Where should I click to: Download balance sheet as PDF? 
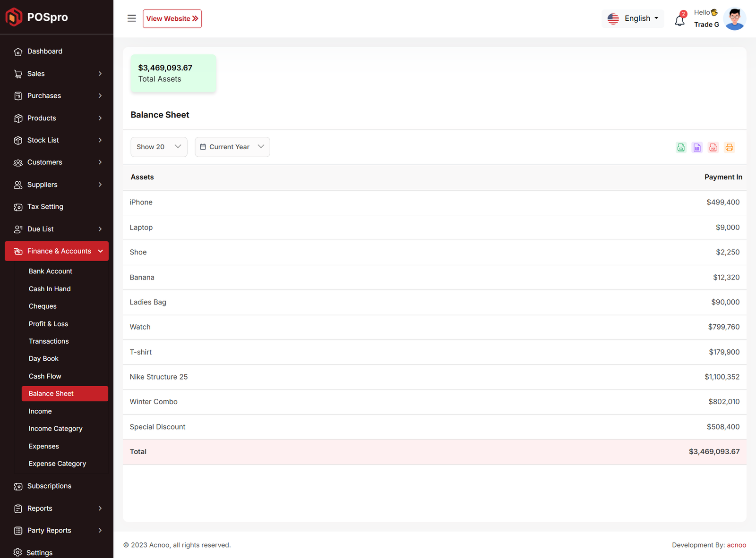click(x=713, y=147)
